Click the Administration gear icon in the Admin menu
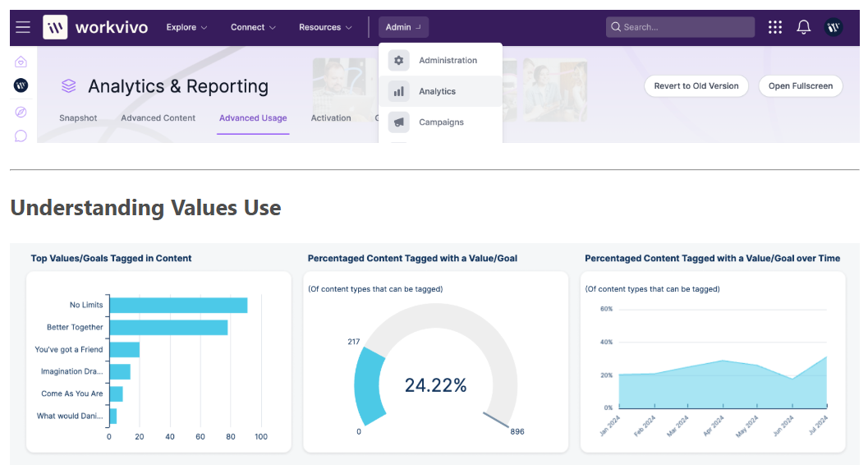 (x=398, y=60)
